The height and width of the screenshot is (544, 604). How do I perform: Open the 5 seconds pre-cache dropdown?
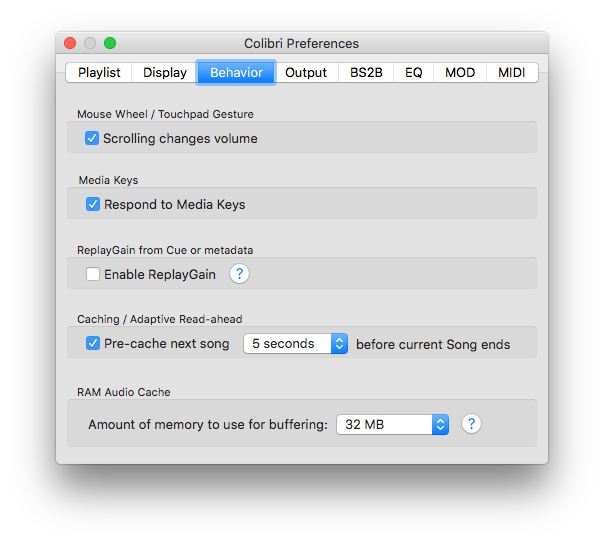point(295,343)
